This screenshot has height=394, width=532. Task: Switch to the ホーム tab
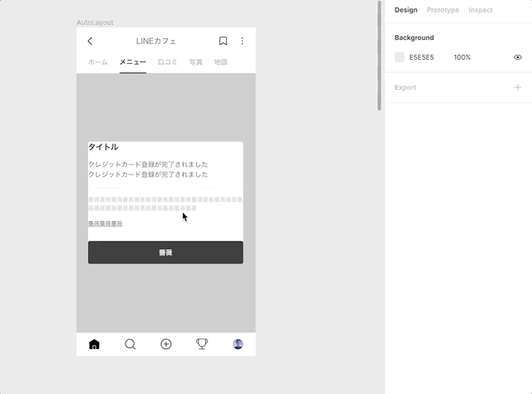[98, 62]
